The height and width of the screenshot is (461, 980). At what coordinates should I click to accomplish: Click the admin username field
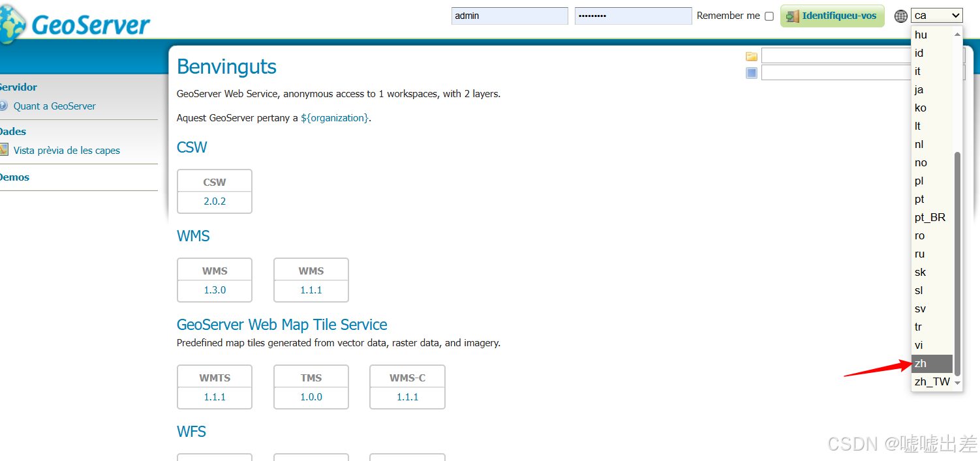pyautogui.click(x=510, y=16)
